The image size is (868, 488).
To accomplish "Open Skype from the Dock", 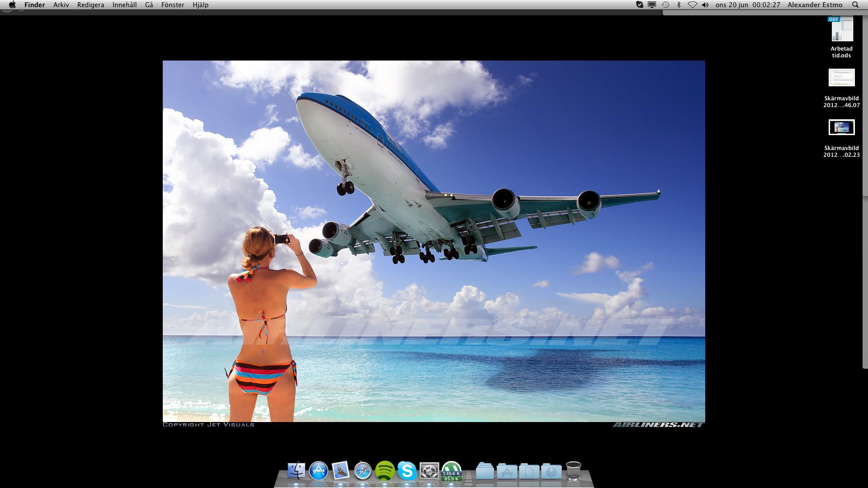I will (407, 471).
